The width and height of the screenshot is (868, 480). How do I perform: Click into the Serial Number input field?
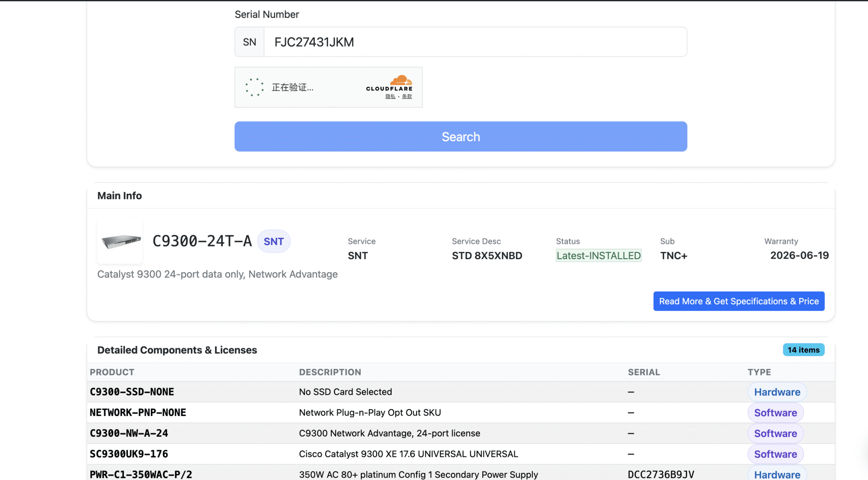click(x=475, y=42)
